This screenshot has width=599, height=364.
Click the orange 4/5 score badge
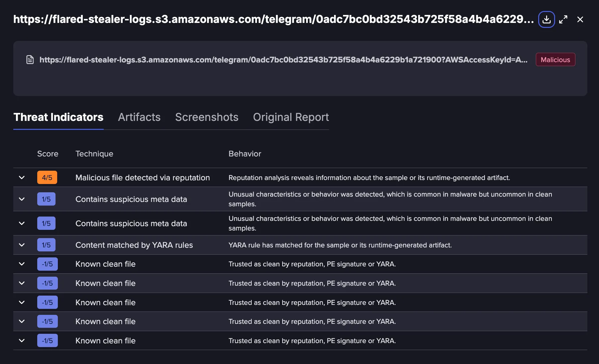(47, 178)
